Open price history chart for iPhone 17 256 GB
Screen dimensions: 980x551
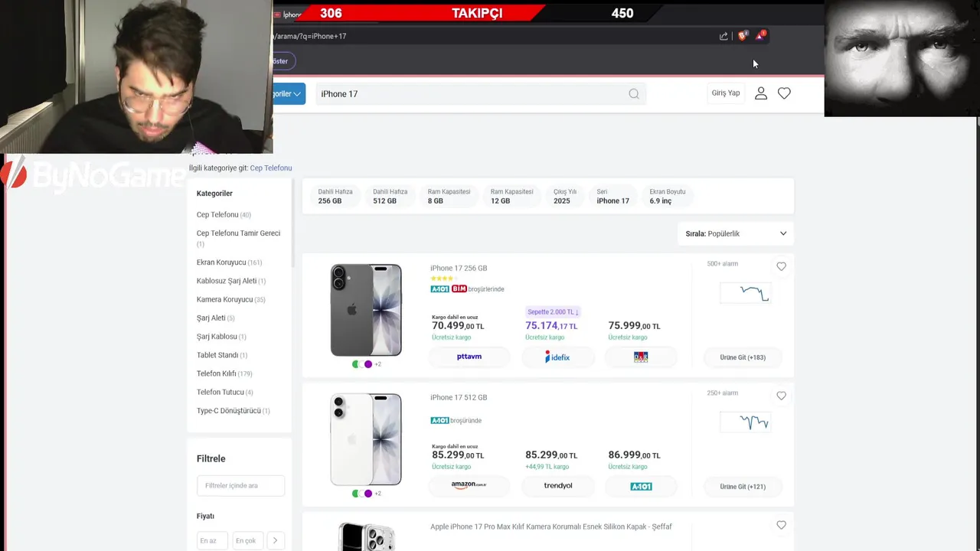[746, 293]
